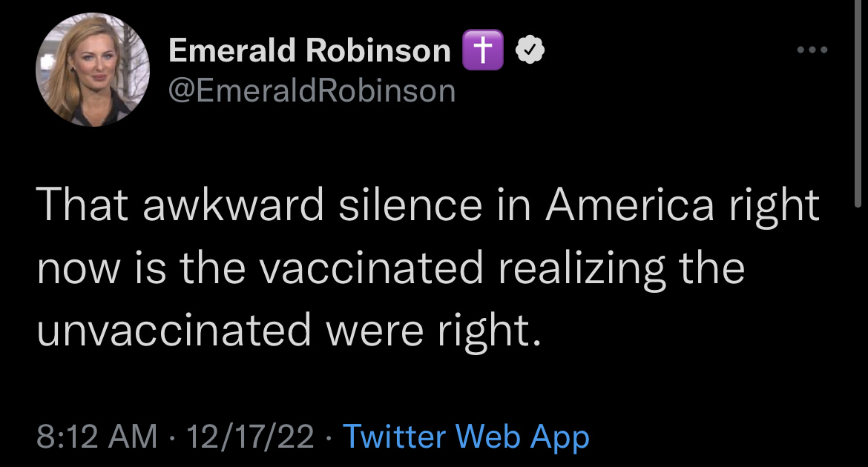Click the Twitter Web App source link
The height and width of the screenshot is (467, 868).
466,437
